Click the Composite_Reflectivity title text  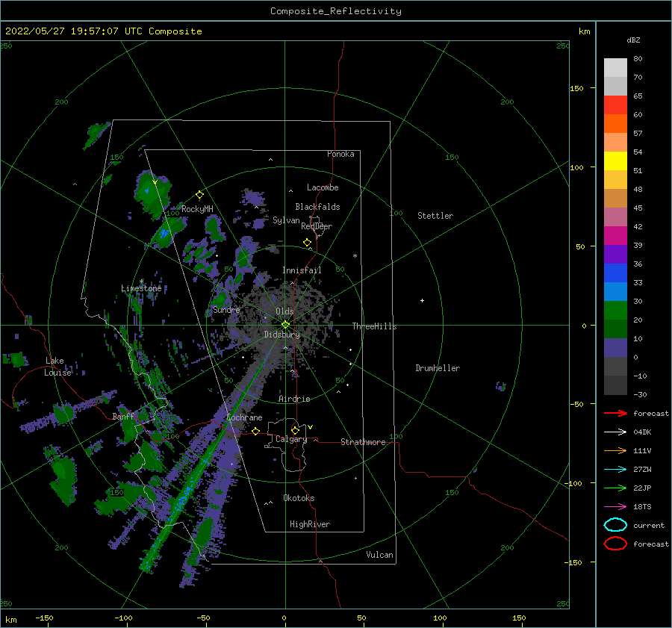[x=336, y=11]
